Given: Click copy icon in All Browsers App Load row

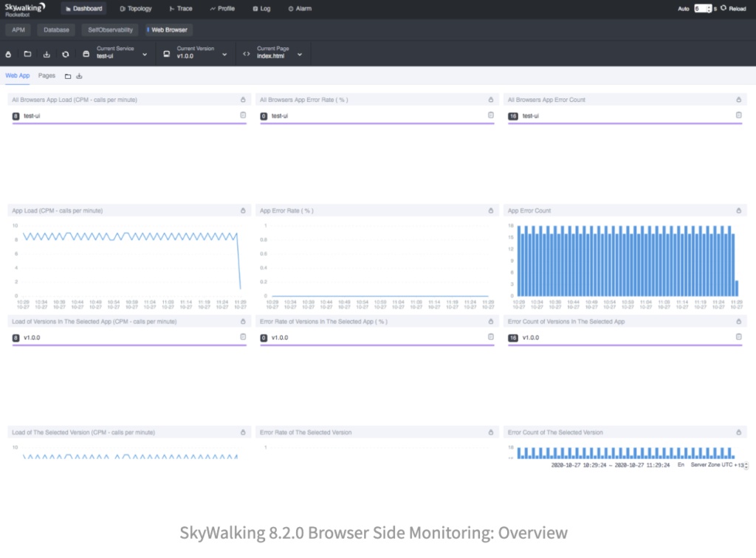Looking at the screenshot, I should point(243,115).
